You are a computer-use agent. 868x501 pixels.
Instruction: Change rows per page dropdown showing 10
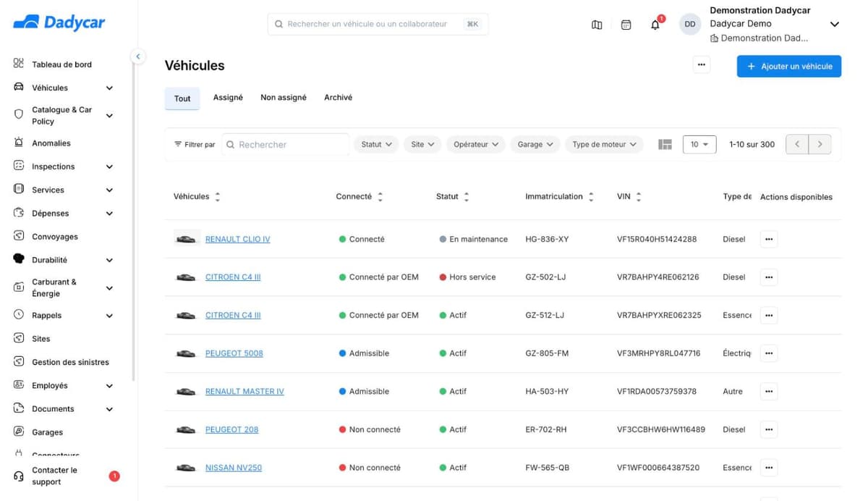(x=699, y=144)
